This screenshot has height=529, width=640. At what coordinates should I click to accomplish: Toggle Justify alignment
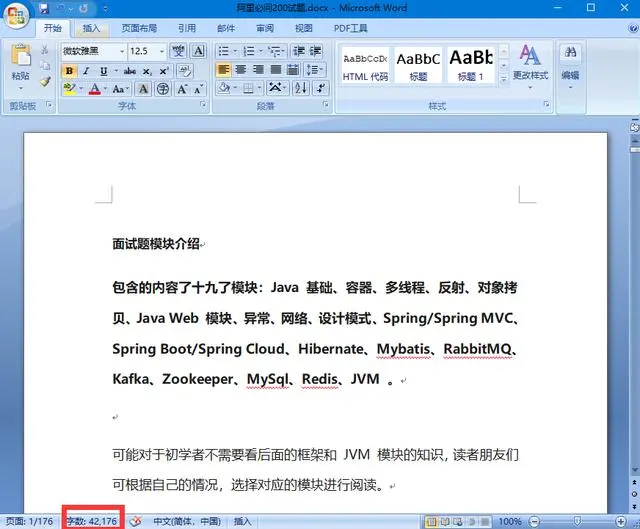point(276,70)
